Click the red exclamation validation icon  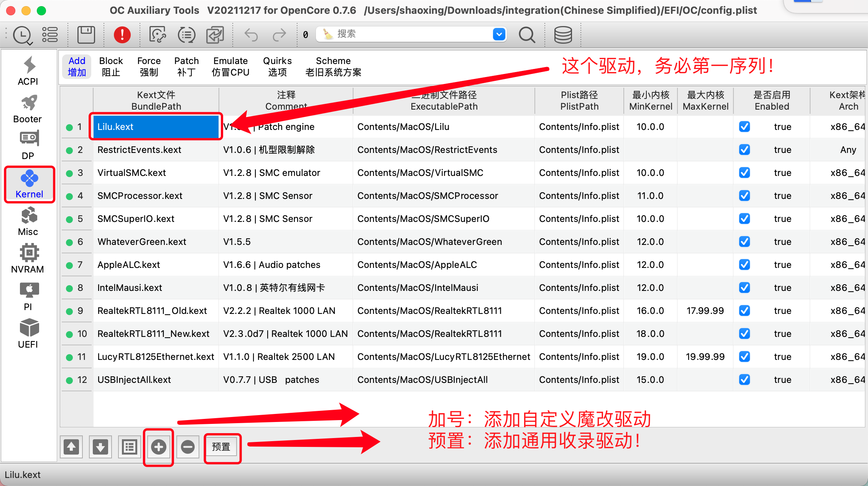click(122, 35)
